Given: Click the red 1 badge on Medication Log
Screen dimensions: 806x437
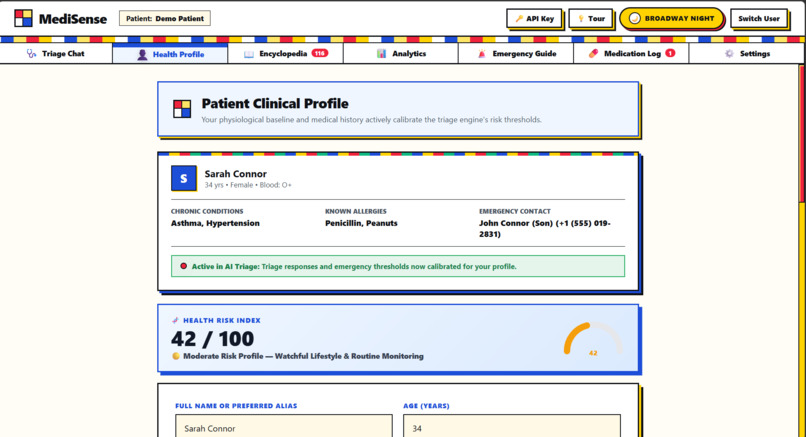Looking at the screenshot, I should (670, 53).
